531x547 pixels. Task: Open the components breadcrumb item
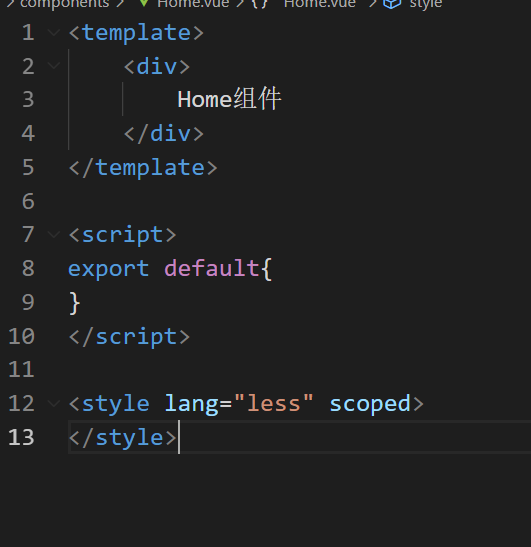point(65,3)
